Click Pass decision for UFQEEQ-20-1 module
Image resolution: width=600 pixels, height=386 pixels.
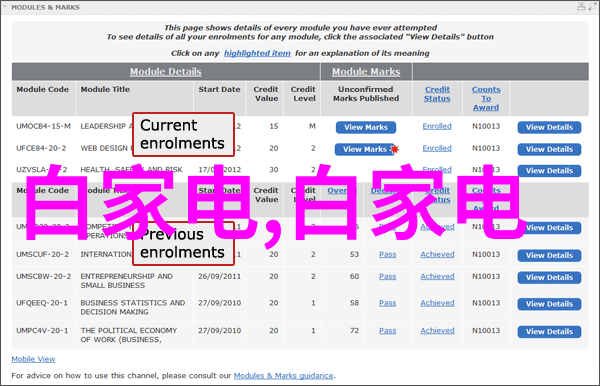(388, 303)
